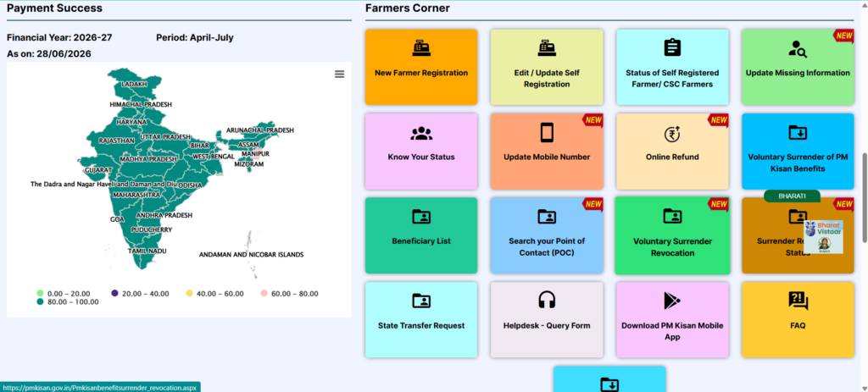Open Edit / Update Self Registration tile
Image resolution: width=868 pixels, height=392 pixels.
coord(547,67)
